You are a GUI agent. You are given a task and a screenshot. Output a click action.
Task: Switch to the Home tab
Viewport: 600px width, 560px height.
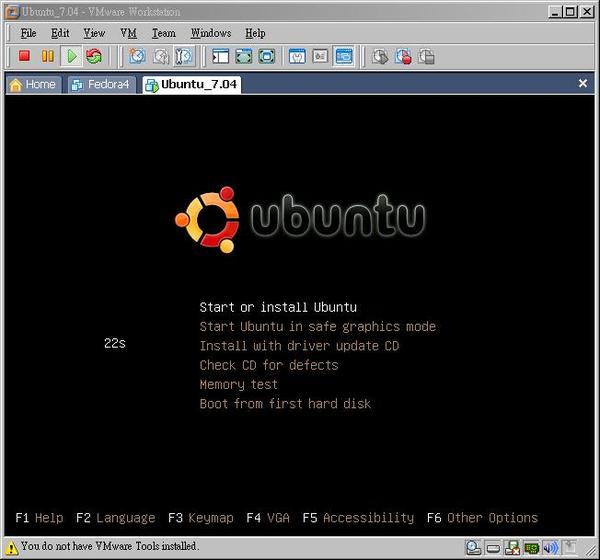tap(33, 84)
